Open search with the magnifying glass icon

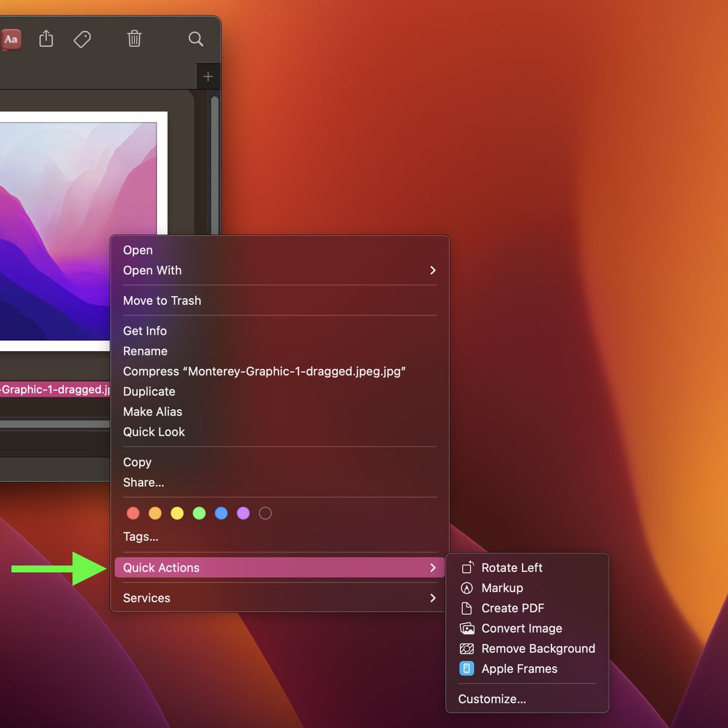tap(195, 39)
